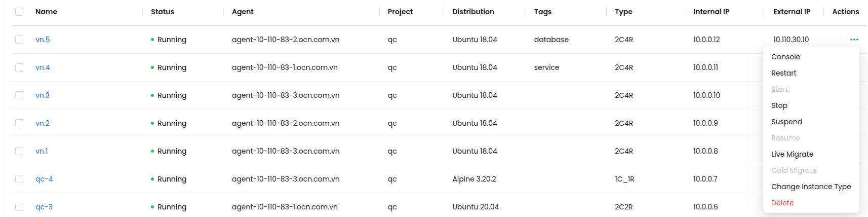Choose the red Delete menu option
This screenshot has width=868, height=217.
(782, 203)
